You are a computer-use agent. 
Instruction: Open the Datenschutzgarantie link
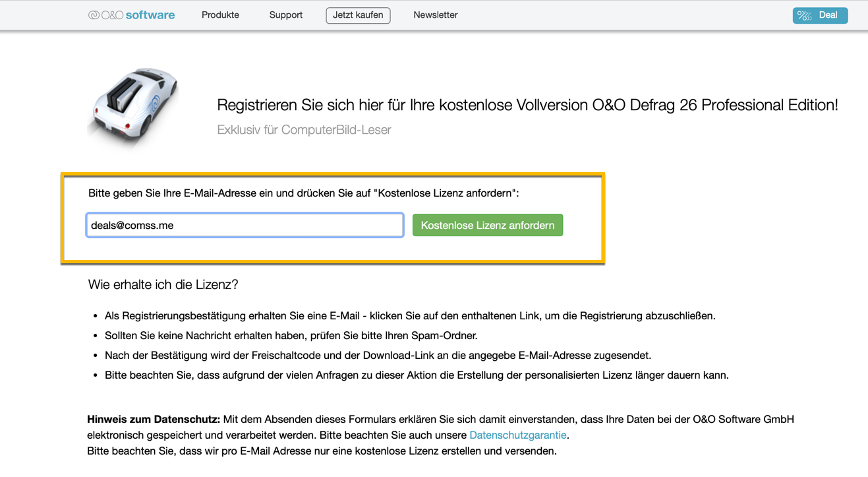click(517, 435)
